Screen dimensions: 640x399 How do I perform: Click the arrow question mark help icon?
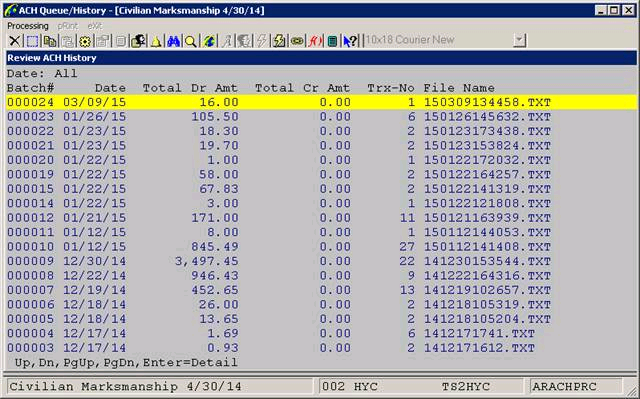coord(350,41)
